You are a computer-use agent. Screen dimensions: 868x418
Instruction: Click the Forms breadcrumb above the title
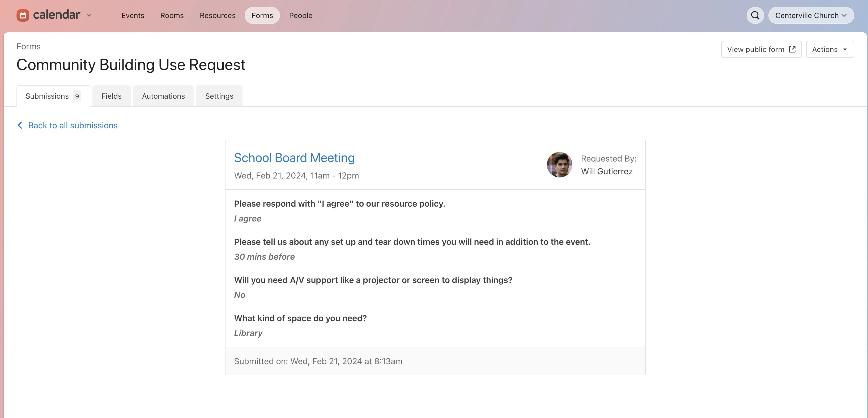click(x=28, y=46)
